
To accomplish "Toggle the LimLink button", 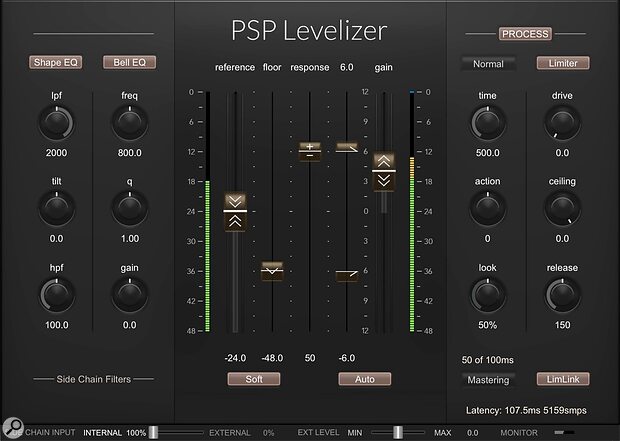I will pos(563,379).
